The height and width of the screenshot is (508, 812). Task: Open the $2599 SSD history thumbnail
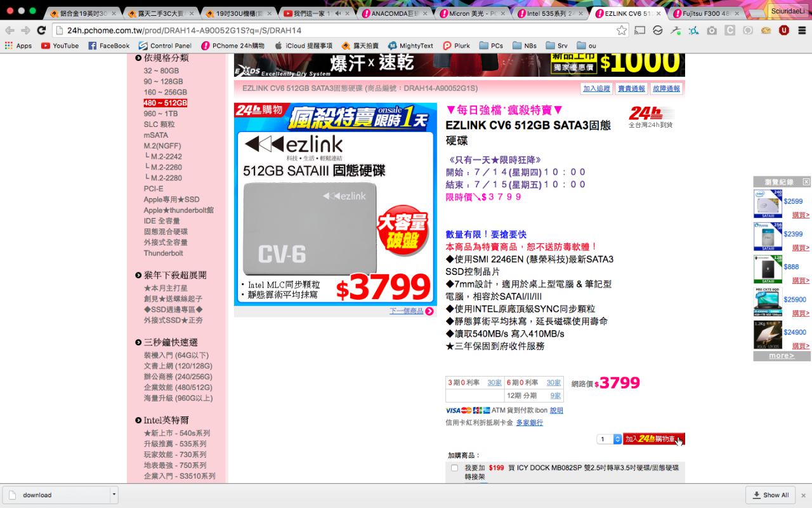pos(768,203)
